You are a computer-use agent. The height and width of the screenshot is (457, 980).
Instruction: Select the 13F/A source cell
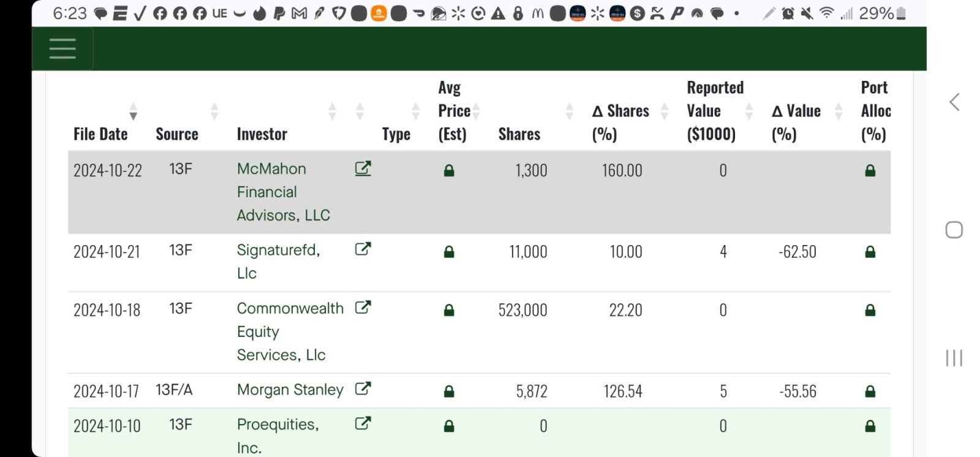pos(174,390)
